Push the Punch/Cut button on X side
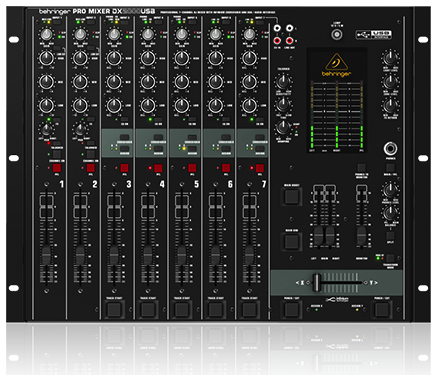Screen dimensions: 436x375 click(292, 309)
